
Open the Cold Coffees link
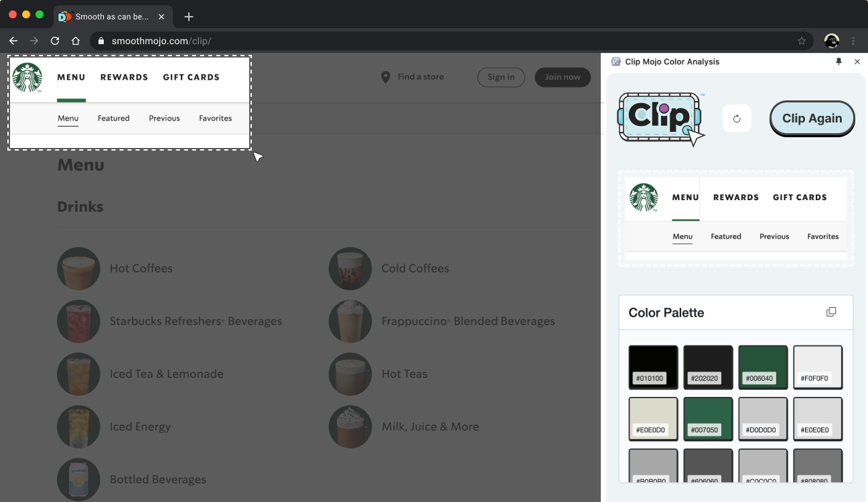click(415, 268)
